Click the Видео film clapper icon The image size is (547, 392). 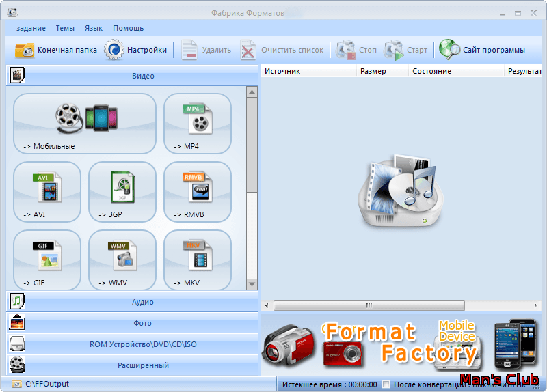17,75
